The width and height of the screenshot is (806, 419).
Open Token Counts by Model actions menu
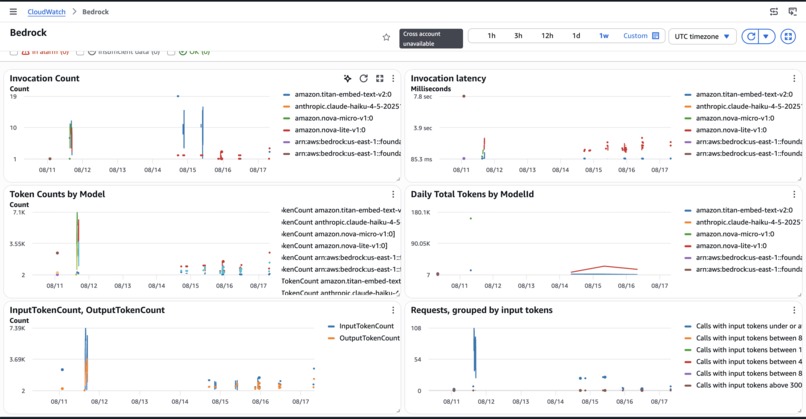pyautogui.click(x=393, y=194)
